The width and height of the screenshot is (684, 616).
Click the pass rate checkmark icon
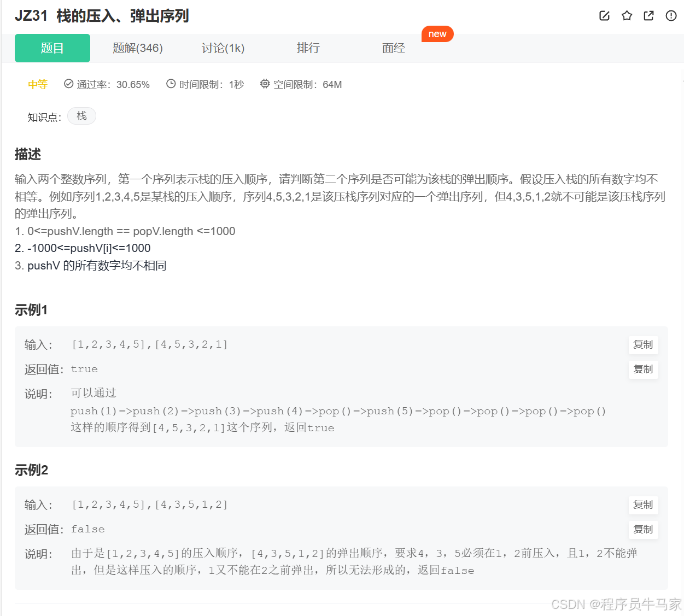point(69,84)
